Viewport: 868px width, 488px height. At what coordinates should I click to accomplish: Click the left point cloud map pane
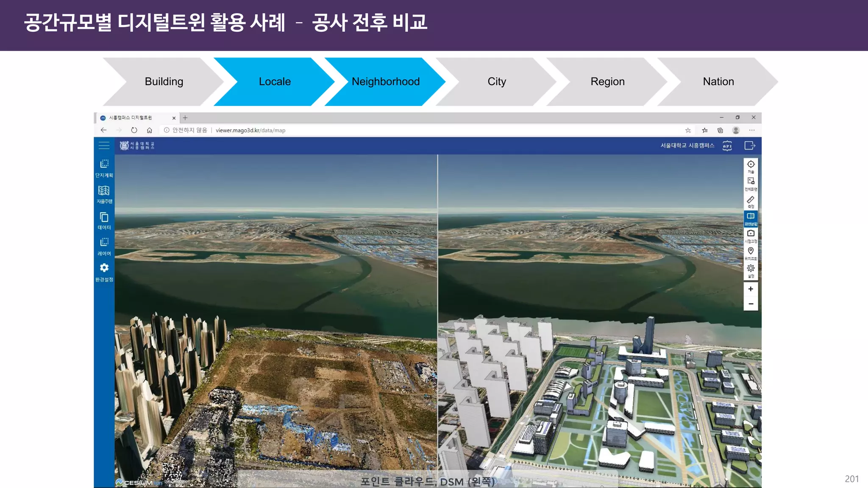[275, 321]
